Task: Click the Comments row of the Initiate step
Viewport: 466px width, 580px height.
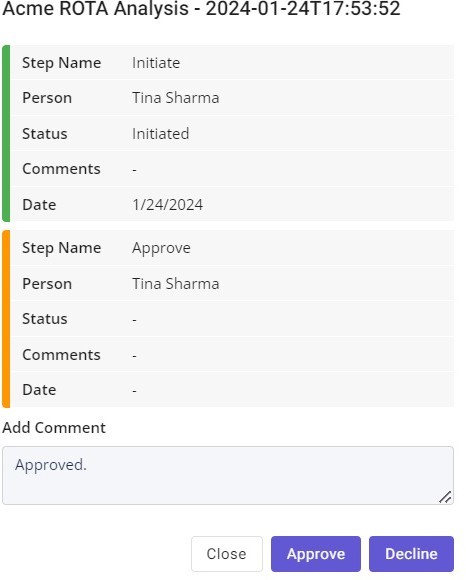Action: tap(232, 169)
